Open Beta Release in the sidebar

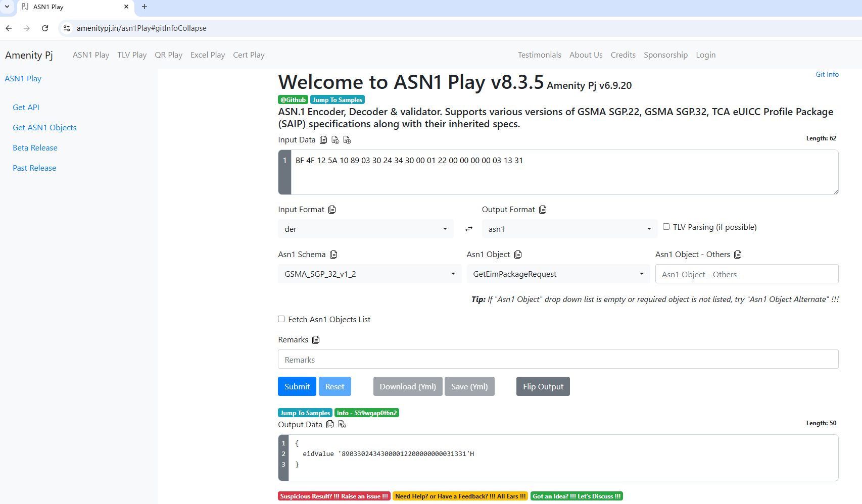click(x=35, y=148)
